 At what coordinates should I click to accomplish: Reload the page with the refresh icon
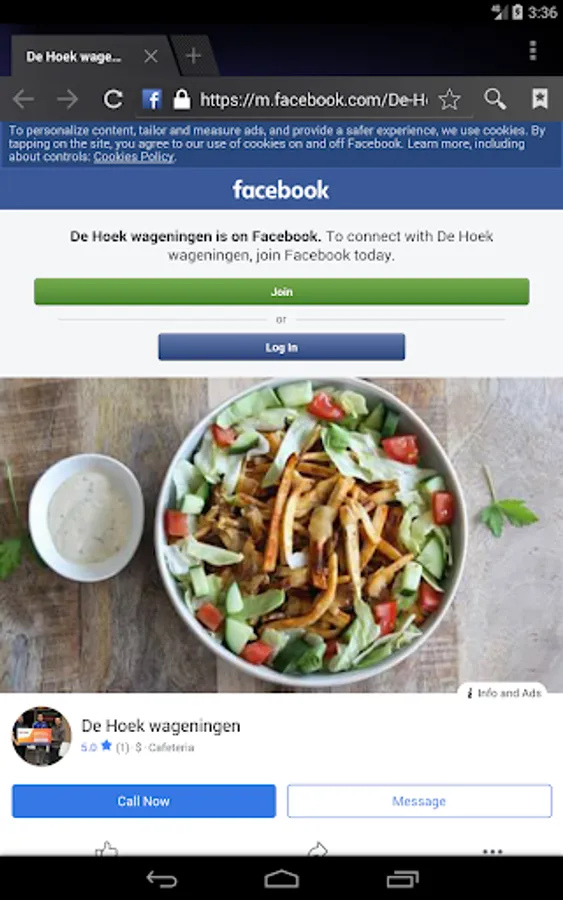point(112,99)
